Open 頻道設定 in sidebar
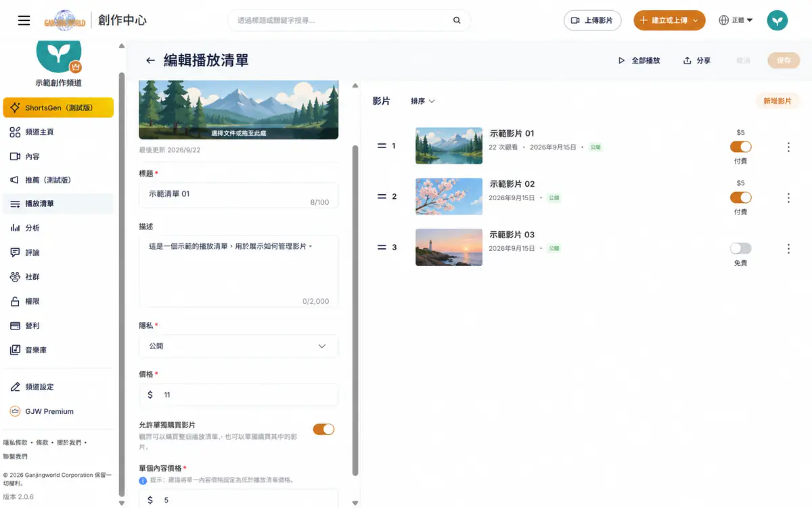Image resolution: width=812 pixels, height=508 pixels. [58, 387]
